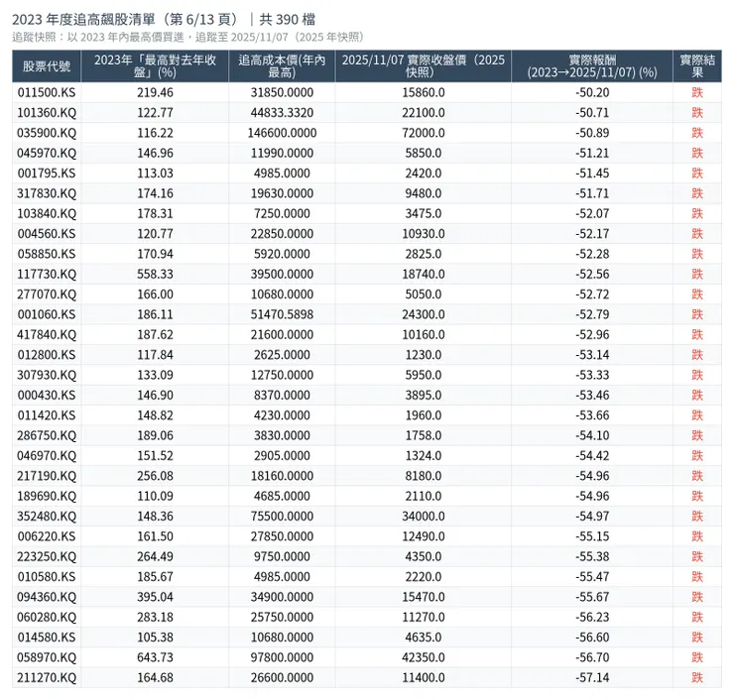Select stock code 277070.KQ
Screen dimensions: 734x700
tap(47, 294)
